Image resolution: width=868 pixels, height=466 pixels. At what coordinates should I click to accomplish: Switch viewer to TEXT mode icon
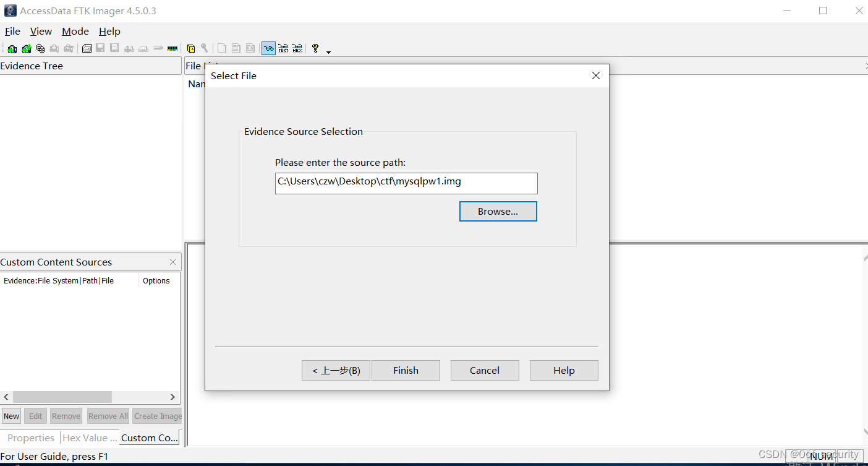(x=283, y=48)
